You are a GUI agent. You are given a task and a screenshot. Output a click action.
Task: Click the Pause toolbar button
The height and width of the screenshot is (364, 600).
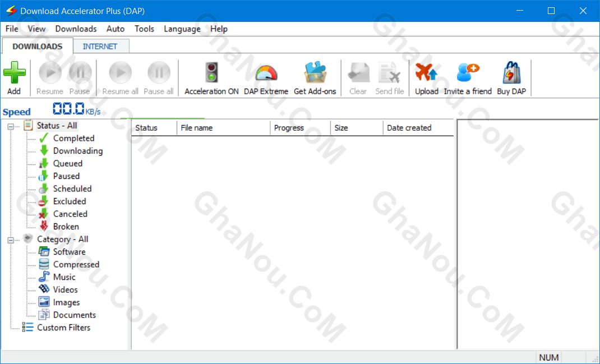pyautogui.click(x=80, y=78)
